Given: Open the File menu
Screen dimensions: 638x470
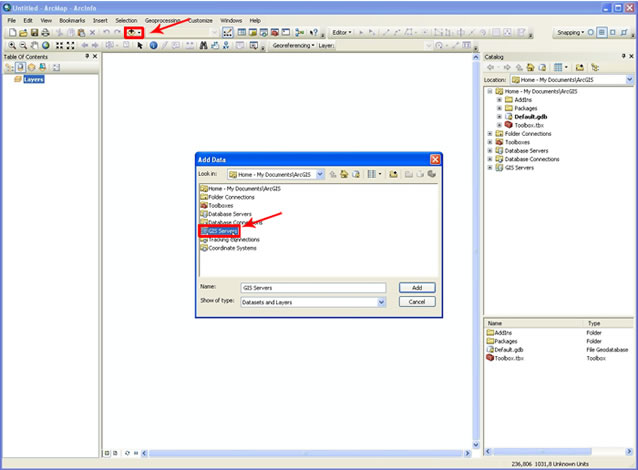Looking at the screenshot, I should tap(12, 20).
